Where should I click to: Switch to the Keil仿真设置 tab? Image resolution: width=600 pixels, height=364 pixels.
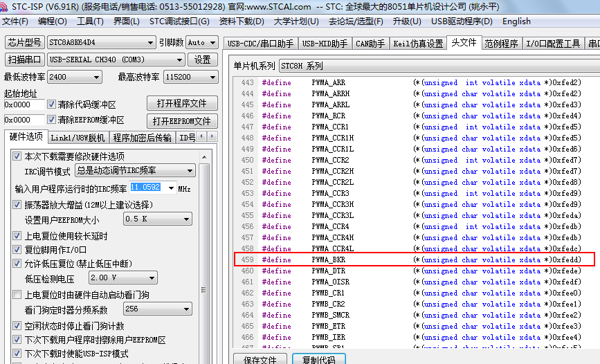tap(417, 44)
